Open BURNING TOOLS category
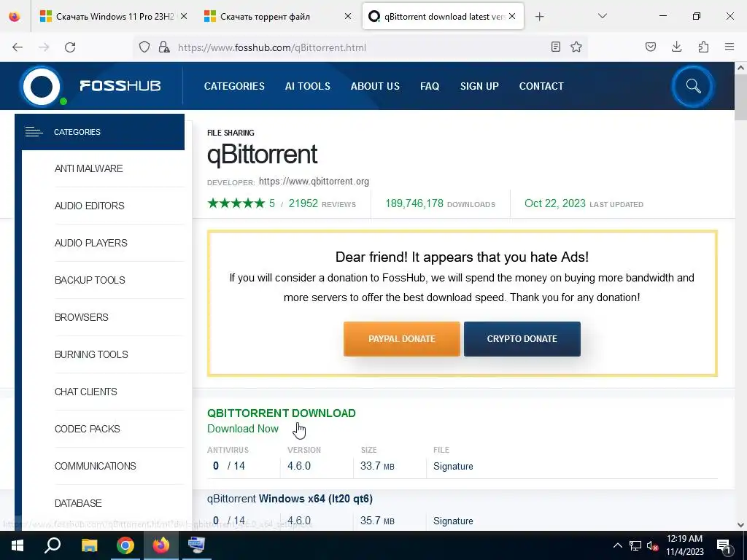The image size is (747, 560). (91, 354)
